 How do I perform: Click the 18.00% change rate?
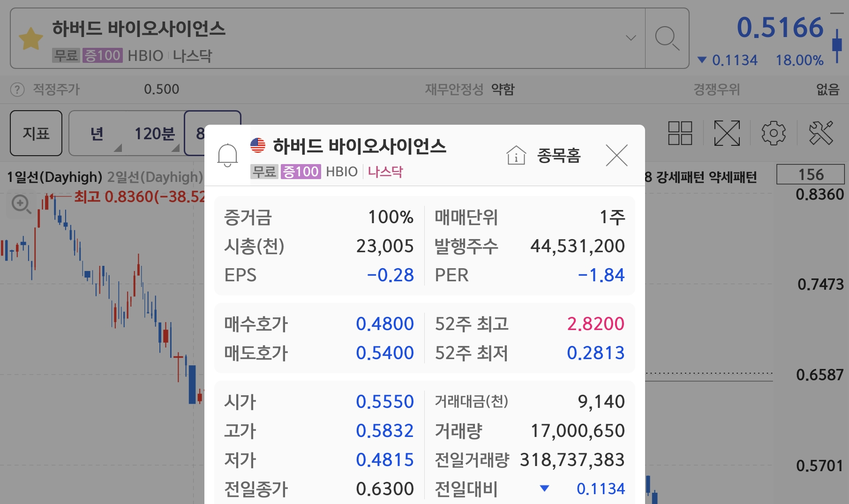point(799,60)
